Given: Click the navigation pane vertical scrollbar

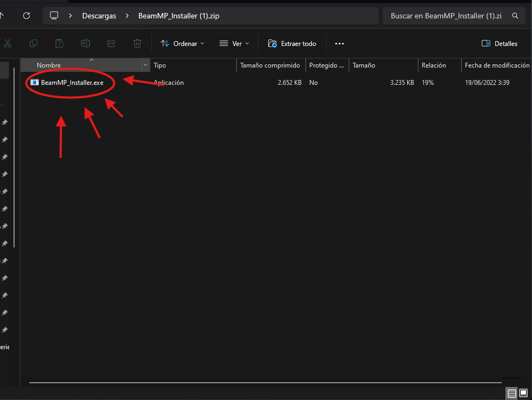Looking at the screenshot, I should point(14,158).
